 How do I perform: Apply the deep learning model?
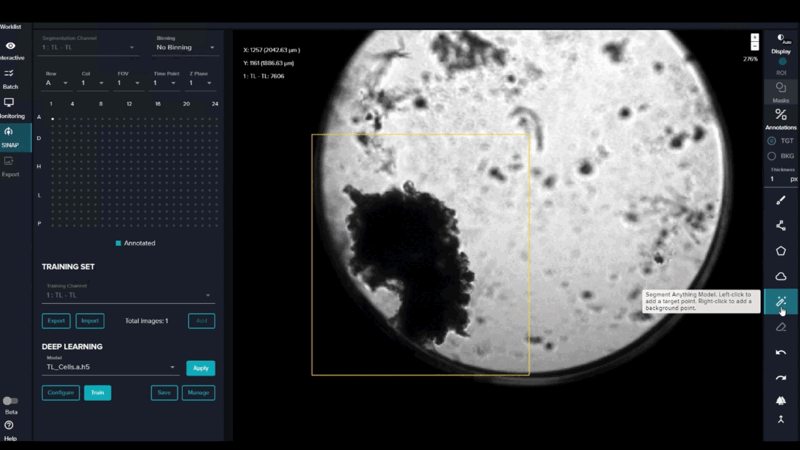click(x=201, y=368)
